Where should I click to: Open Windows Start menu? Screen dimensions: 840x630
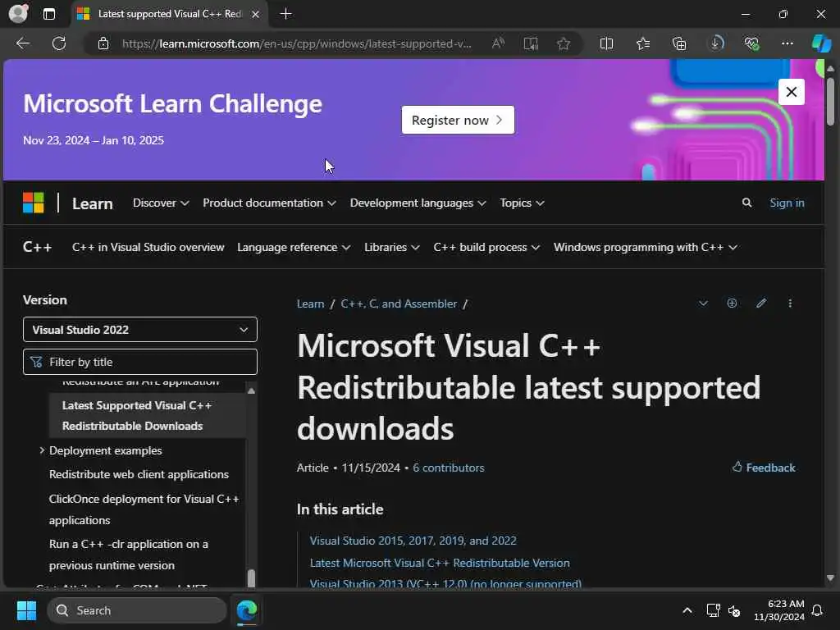tap(26, 610)
